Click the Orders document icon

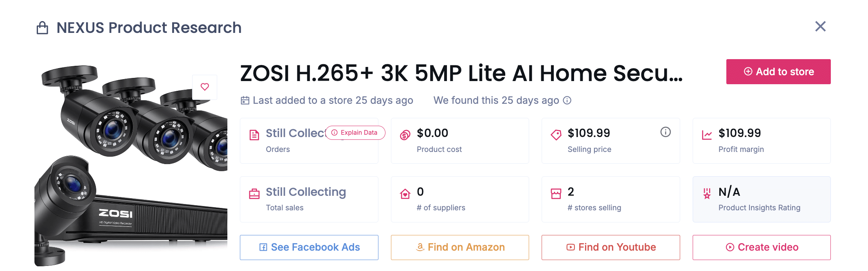point(254,135)
